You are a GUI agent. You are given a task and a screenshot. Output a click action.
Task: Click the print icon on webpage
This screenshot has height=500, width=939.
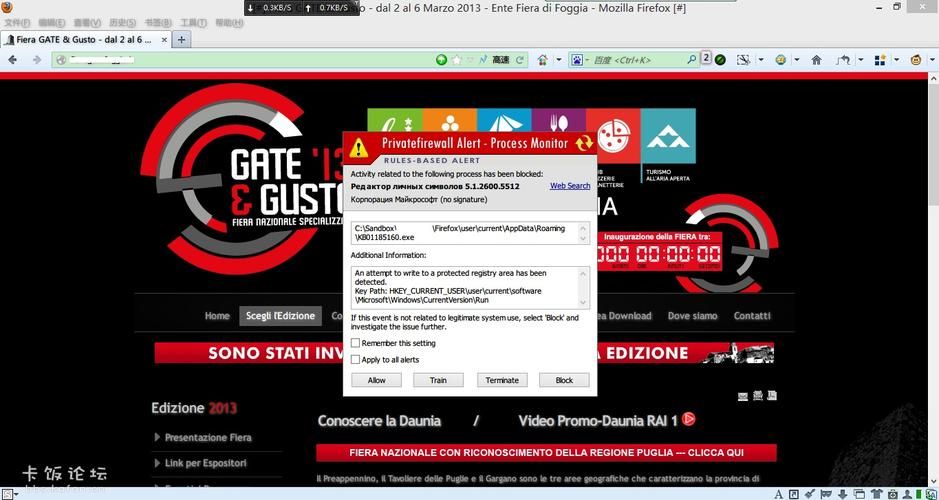click(x=758, y=395)
